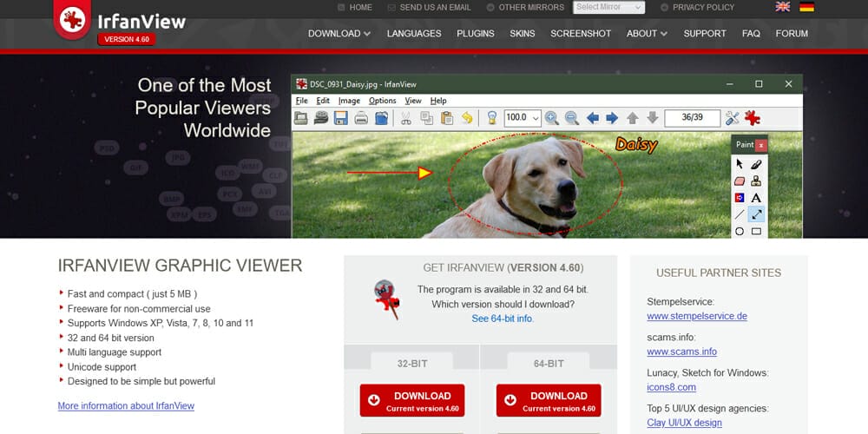This screenshot has width=868, height=434.
Task: Go to previous image with blue left arrow
Action: [x=592, y=118]
